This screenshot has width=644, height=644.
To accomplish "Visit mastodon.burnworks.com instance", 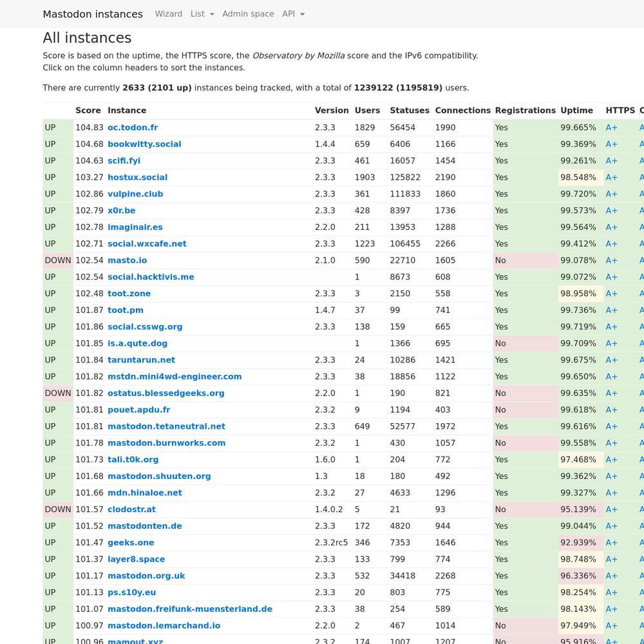I will point(166,443).
